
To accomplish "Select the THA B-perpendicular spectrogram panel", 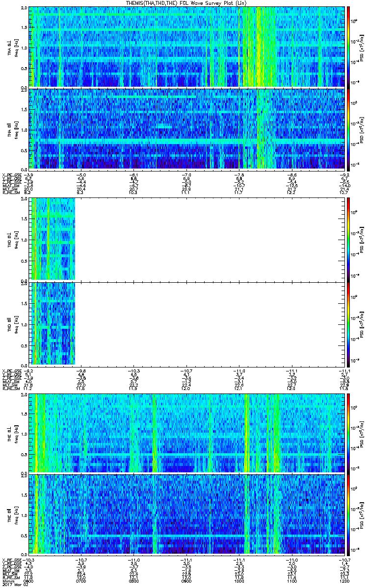I will click(x=187, y=47).
